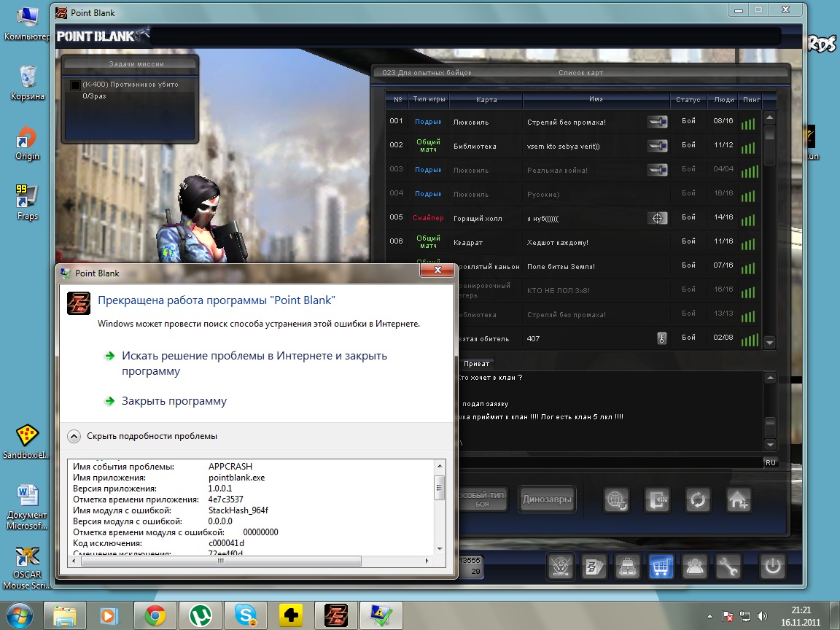Click the quick join door icon
The width and height of the screenshot is (840, 630).
click(657, 500)
